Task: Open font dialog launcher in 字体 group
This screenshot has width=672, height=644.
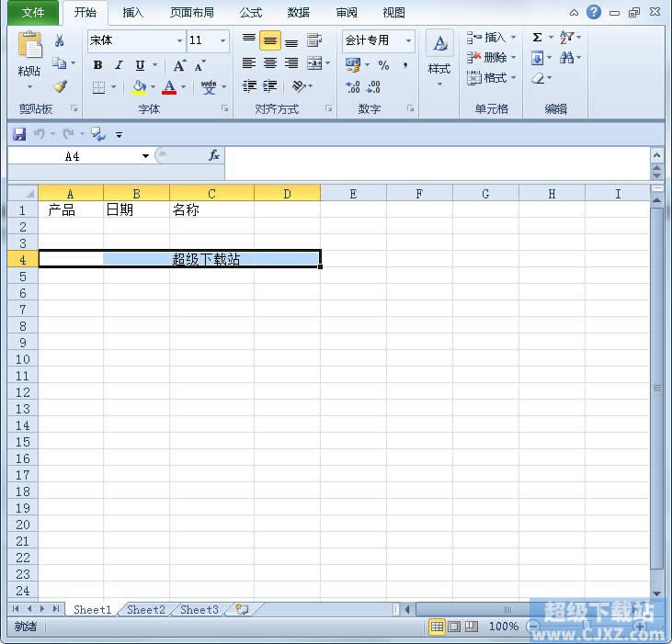Action: (224, 108)
